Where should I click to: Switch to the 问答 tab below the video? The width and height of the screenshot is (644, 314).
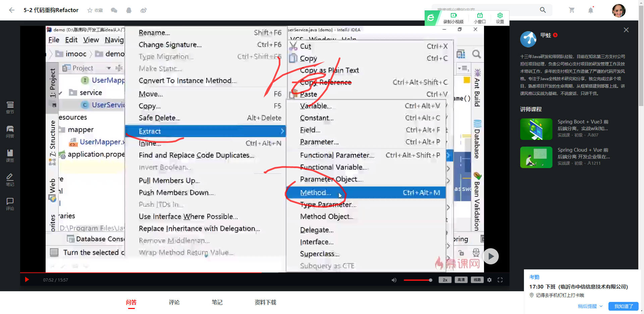click(131, 302)
